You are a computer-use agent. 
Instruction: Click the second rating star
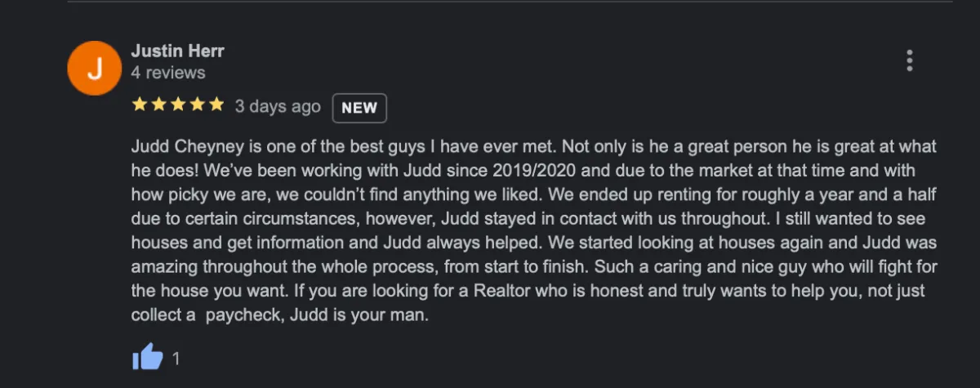pyautogui.click(x=158, y=105)
